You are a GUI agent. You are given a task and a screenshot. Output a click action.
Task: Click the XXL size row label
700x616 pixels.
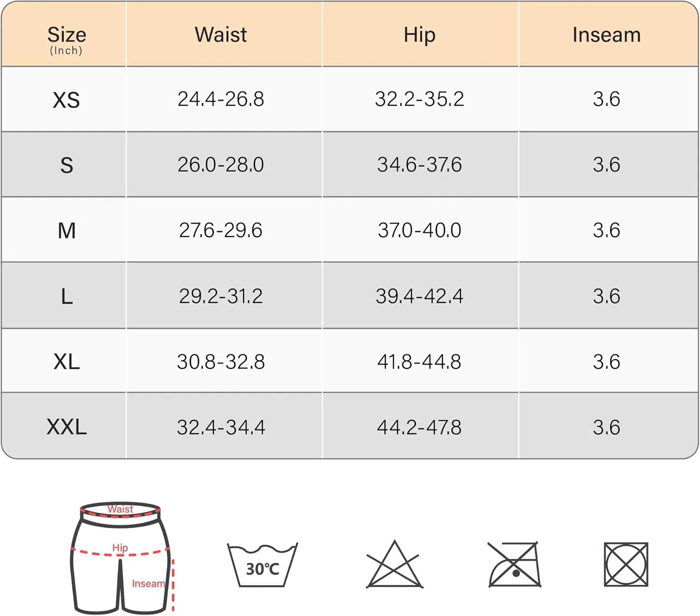[67, 427]
